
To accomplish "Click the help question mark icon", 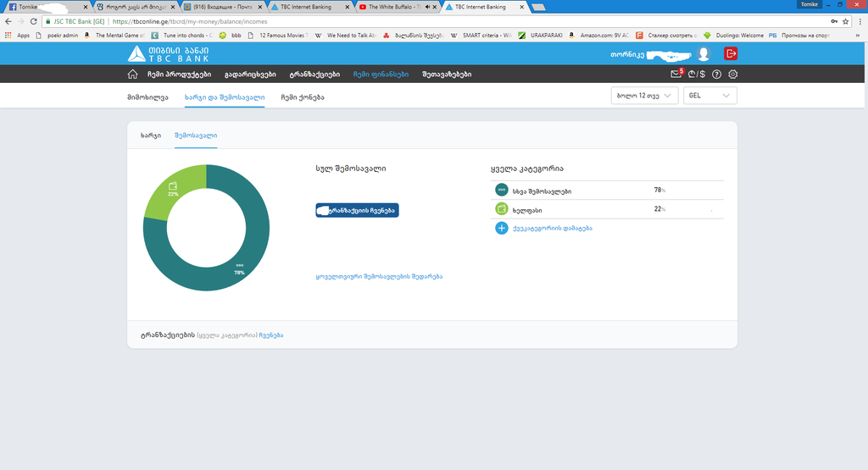I will [716, 75].
